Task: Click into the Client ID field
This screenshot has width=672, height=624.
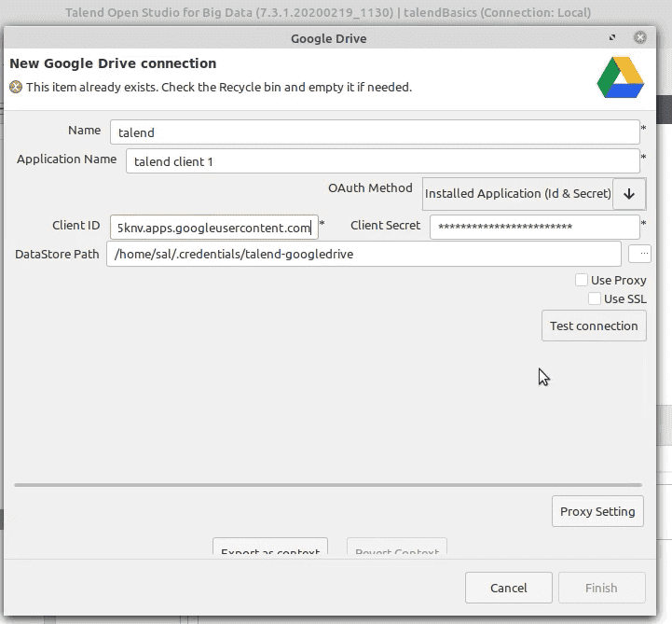Action: click(x=214, y=228)
